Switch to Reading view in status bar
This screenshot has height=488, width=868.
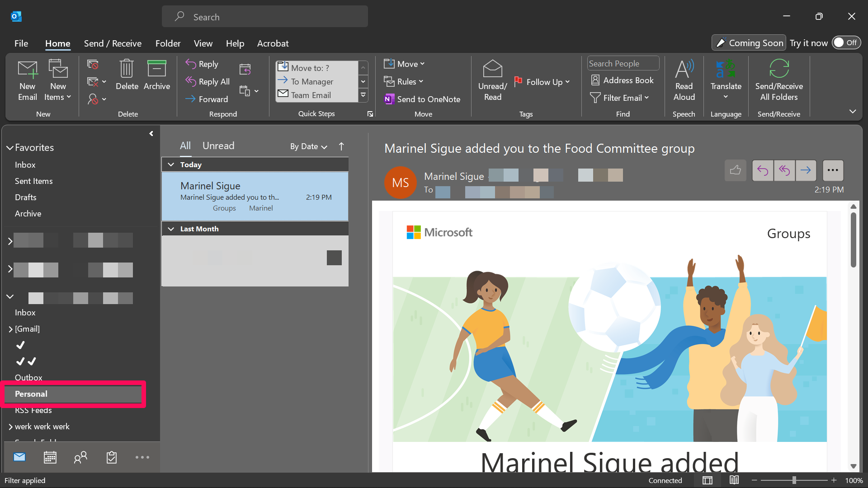(734, 480)
